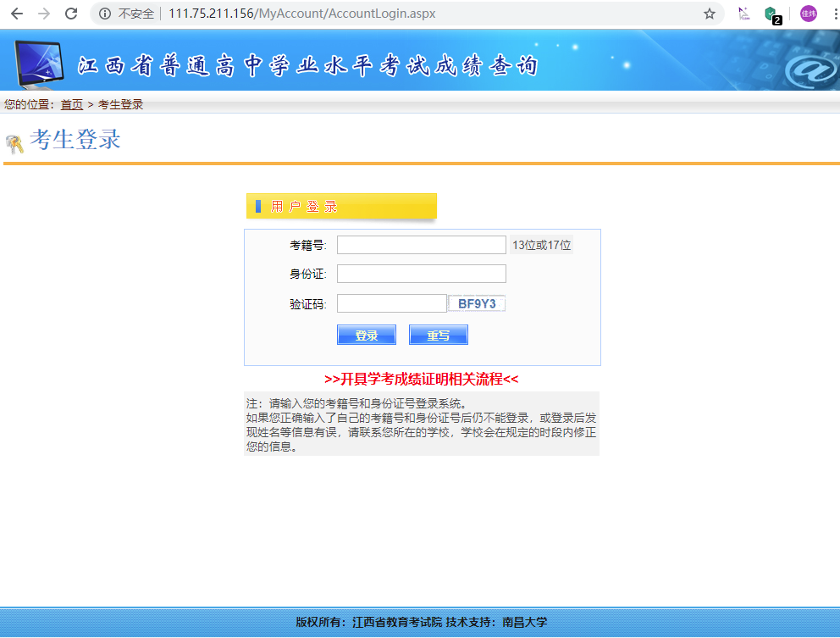Click the 考籍号 field label
Screen dimensions: 840x638
coord(308,245)
